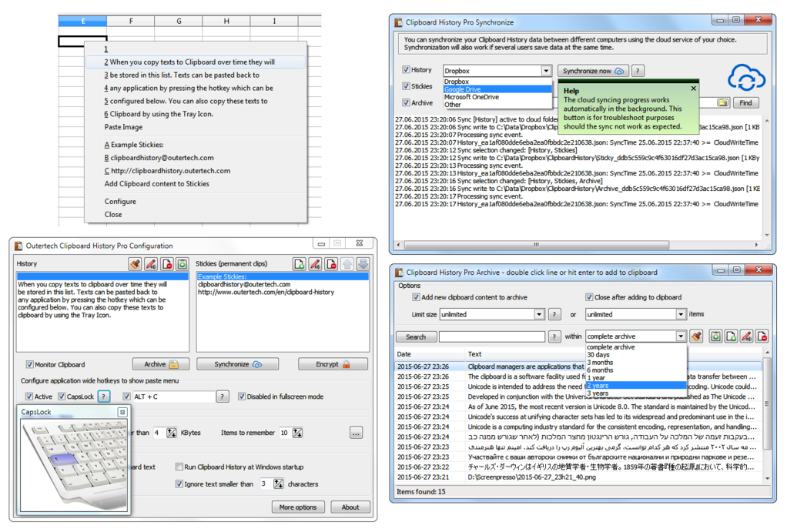Toggle the Archive sync checkbox
The image size is (787, 532).
pyautogui.click(x=406, y=102)
